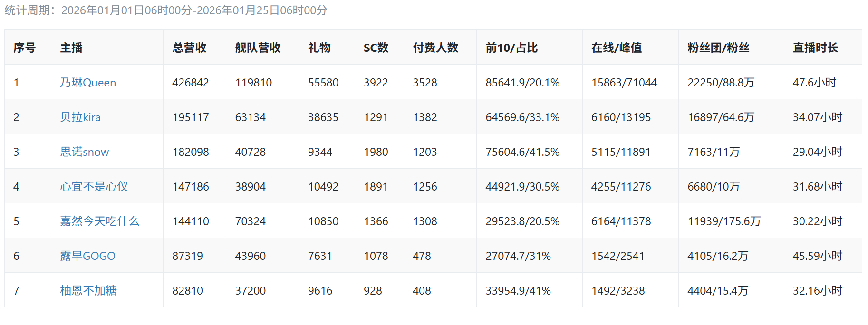Click the 统计周期 date range text
This screenshot has width=868, height=325.
pos(165,10)
